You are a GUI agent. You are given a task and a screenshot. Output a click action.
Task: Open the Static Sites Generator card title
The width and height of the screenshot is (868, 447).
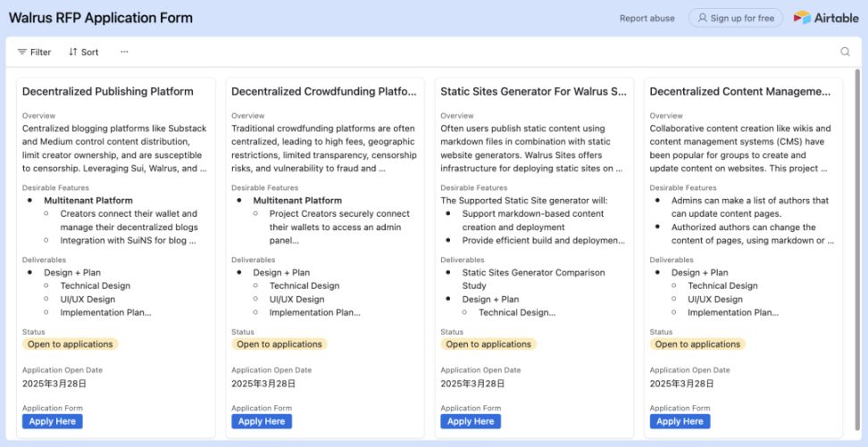pos(533,91)
